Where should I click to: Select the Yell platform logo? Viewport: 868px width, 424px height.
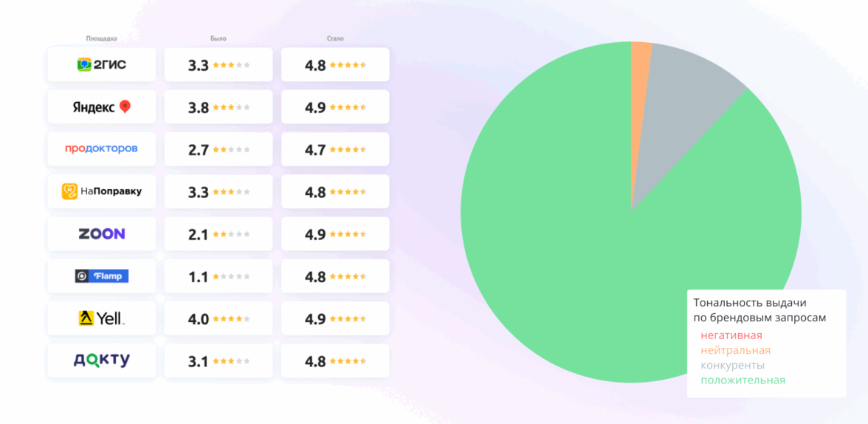102,318
